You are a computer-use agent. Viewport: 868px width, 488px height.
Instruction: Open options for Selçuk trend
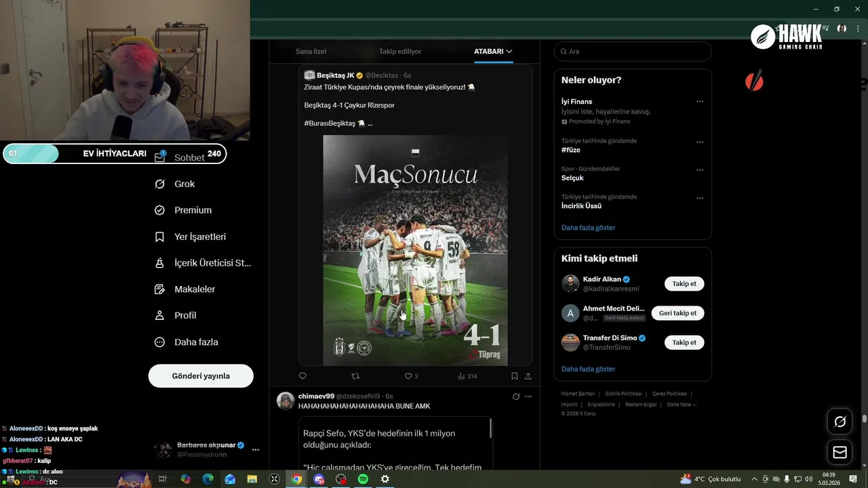700,170
